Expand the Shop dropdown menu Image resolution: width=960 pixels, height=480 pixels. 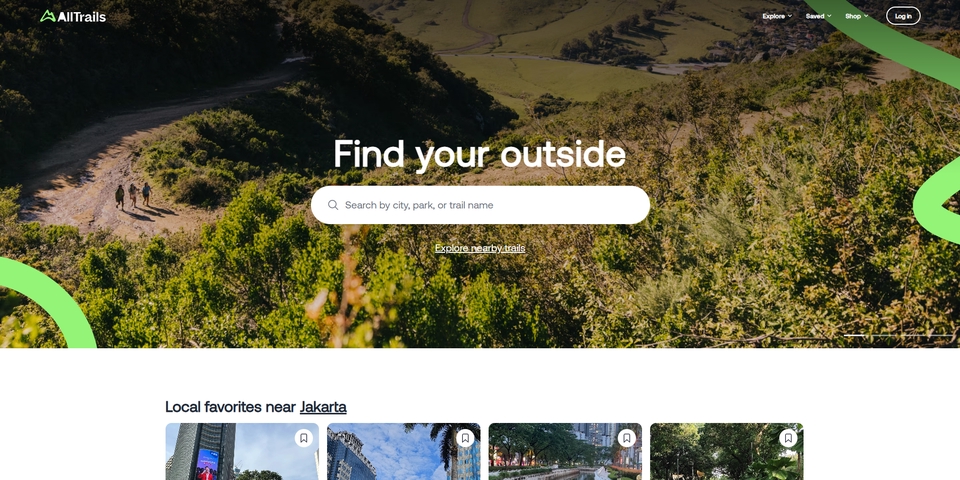tap(857, 16)
